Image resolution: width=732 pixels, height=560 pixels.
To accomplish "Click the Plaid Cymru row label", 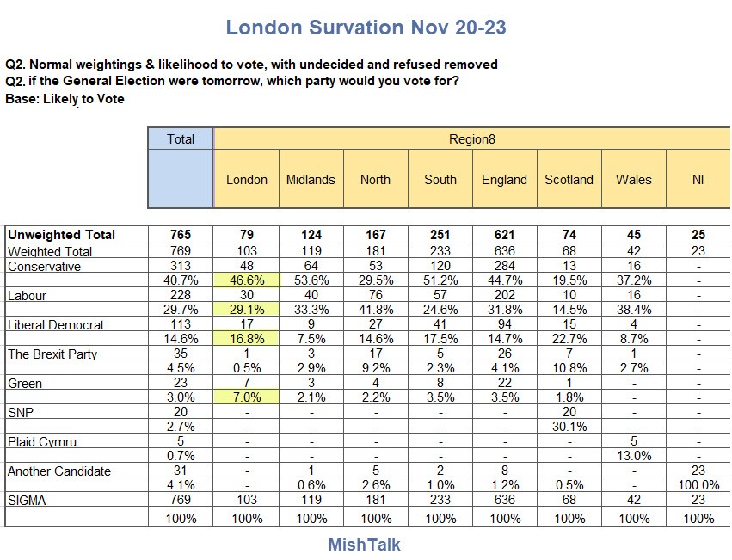I will [41, 442].
